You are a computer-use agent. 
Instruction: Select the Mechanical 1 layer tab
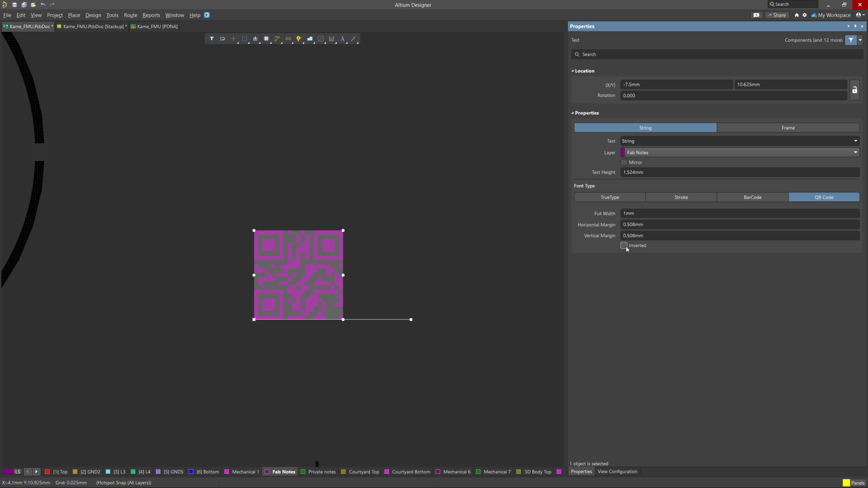tap(242, 472)
